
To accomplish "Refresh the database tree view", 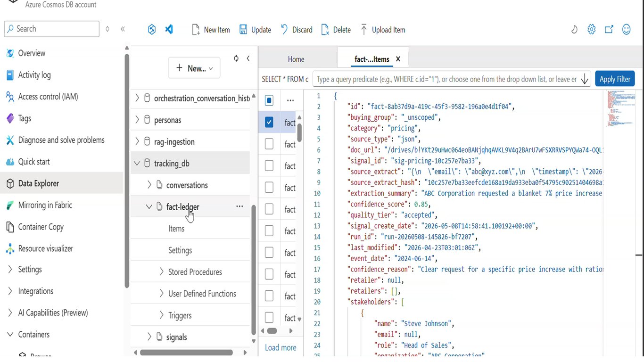I will (x=236, y=58).
